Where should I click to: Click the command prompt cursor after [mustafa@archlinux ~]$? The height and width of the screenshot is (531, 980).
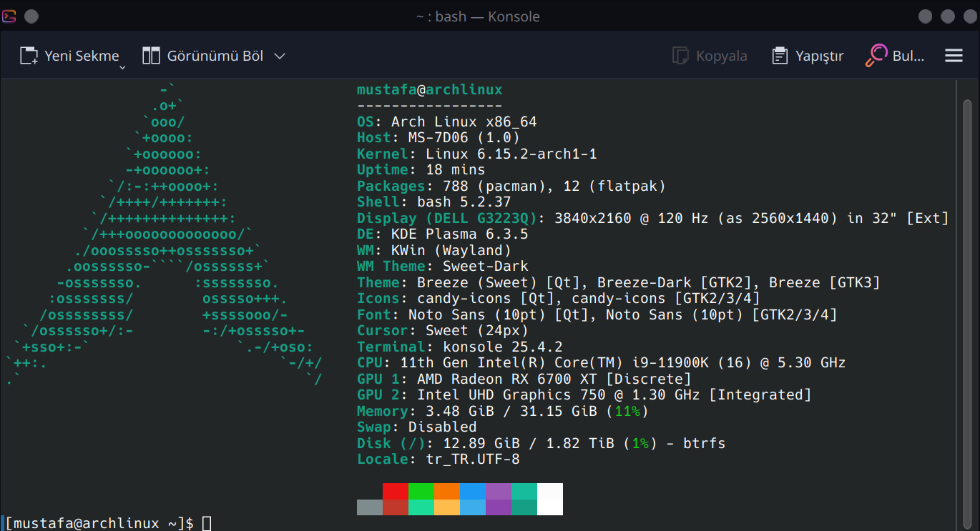pos(207,523)
